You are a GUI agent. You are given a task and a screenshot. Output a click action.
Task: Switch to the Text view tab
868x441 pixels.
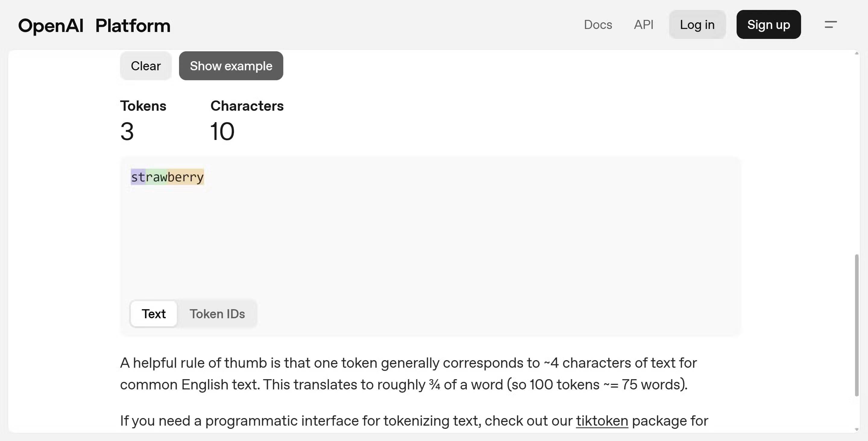(154, 314)
